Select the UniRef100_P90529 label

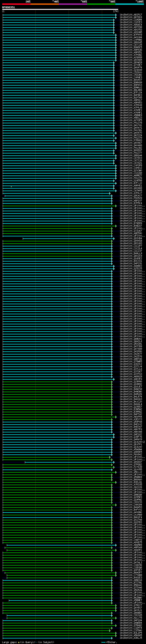point(131,198)
